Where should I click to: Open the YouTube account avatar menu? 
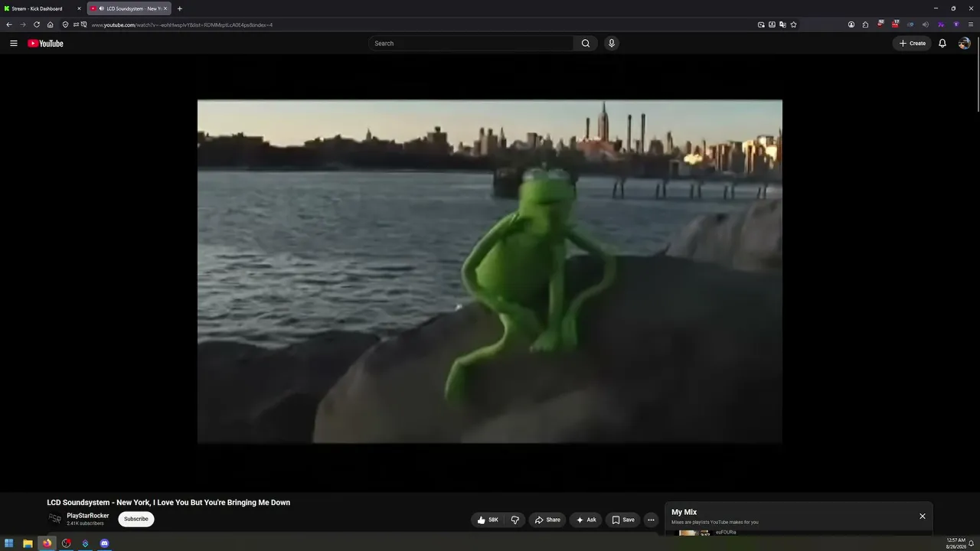964,44
